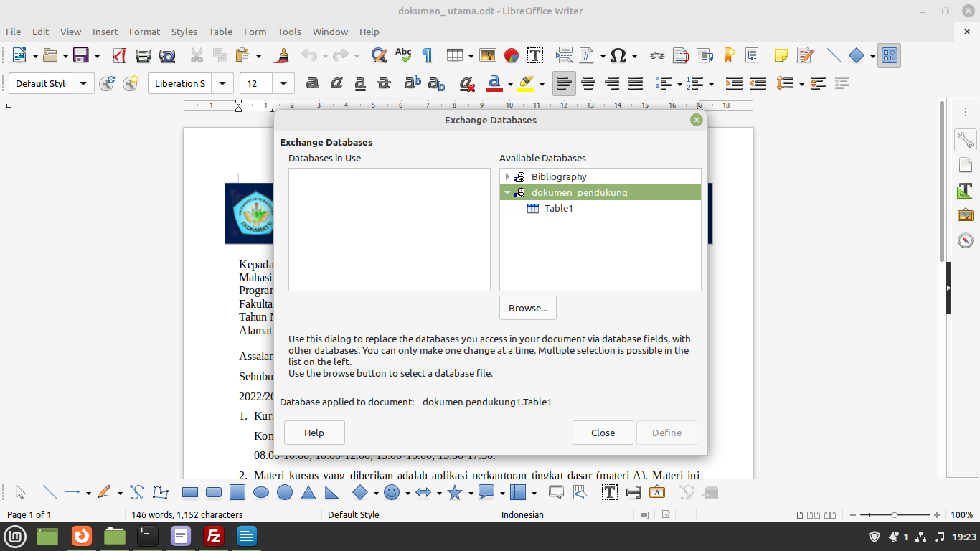Adjust the zoom slider handle
Viewport: 980px width, 551px height.
pos(894,515)
